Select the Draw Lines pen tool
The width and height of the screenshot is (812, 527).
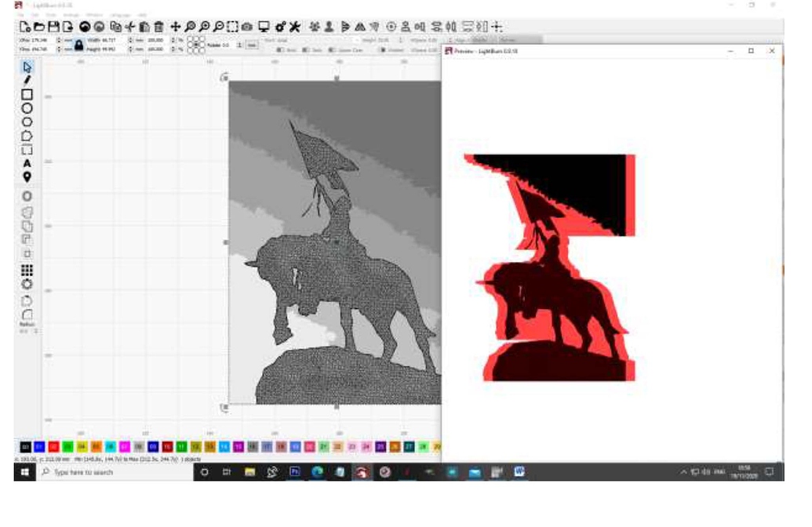click(26, 82)
